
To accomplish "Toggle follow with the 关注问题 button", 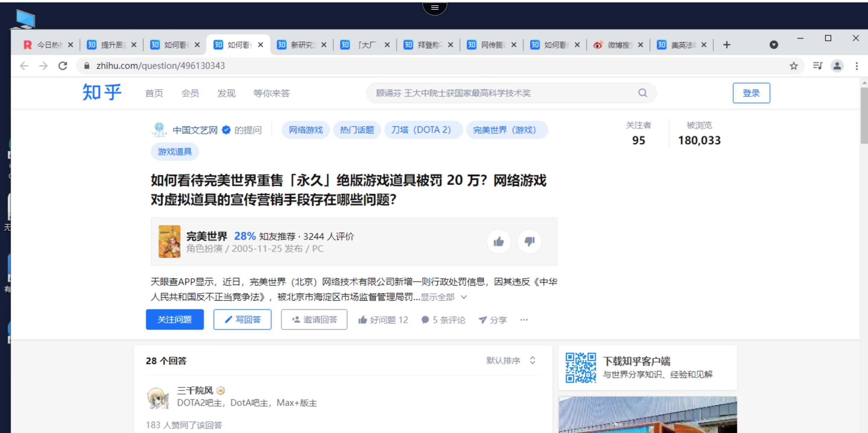I will [x=175, y=319].
